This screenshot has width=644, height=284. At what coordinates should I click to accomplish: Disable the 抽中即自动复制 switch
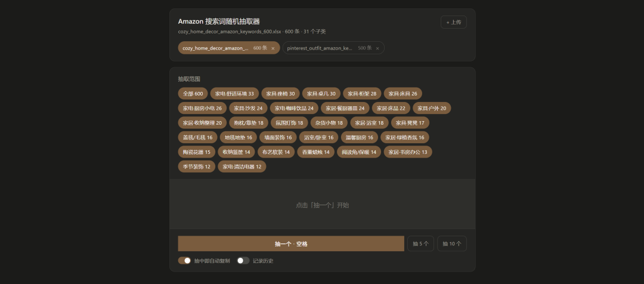point(184,261)
